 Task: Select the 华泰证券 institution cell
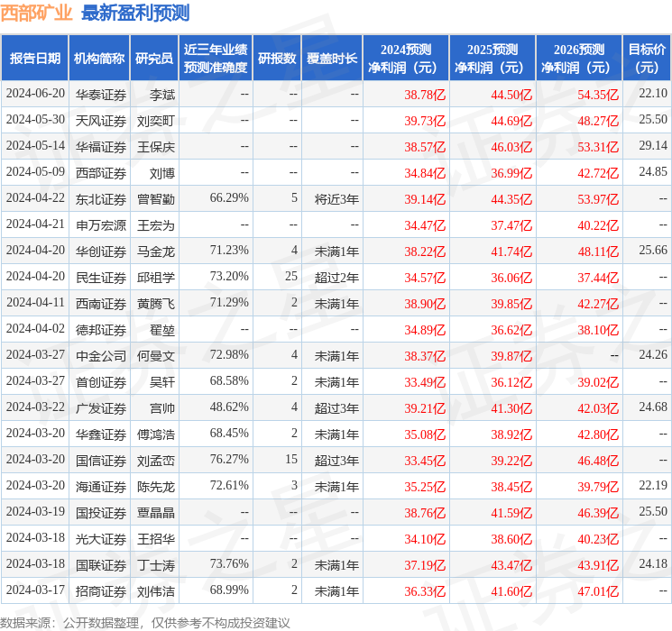[101, 95]
